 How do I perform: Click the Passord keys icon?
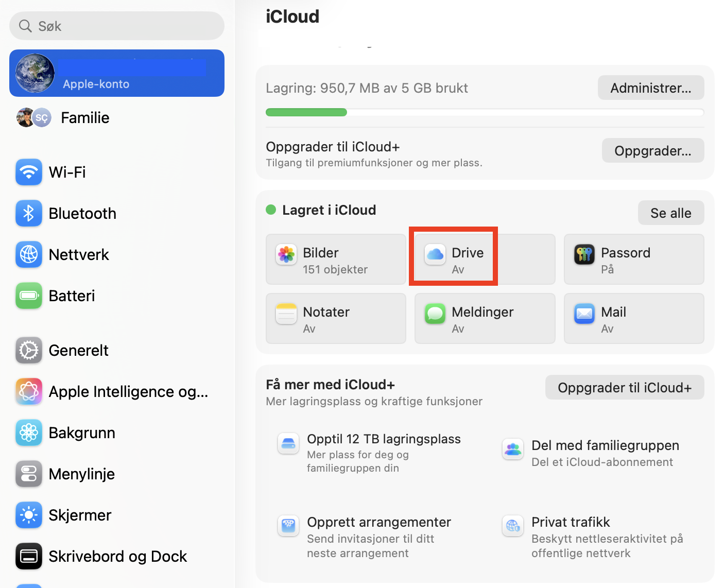[584, 254]
